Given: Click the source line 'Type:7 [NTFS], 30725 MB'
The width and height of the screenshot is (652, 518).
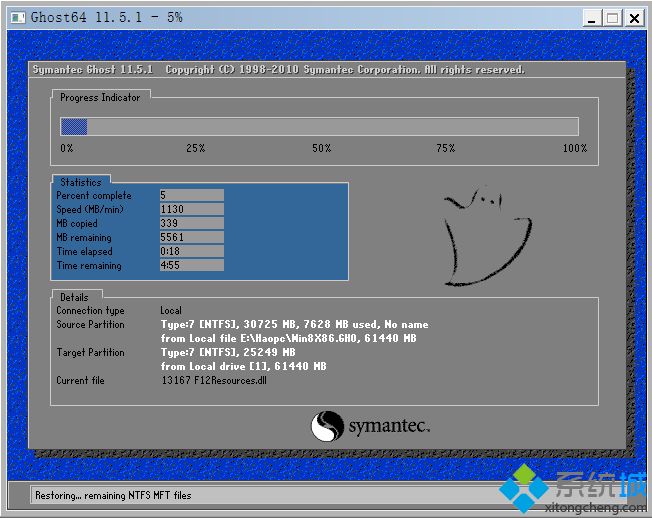Looking at the screenshot, I should coord(294,324).
